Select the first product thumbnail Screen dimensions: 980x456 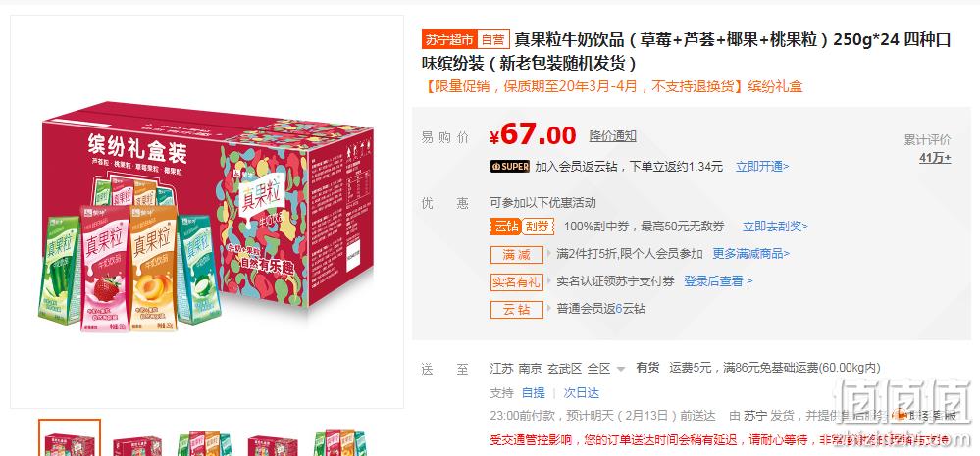[x=70, y=438]
